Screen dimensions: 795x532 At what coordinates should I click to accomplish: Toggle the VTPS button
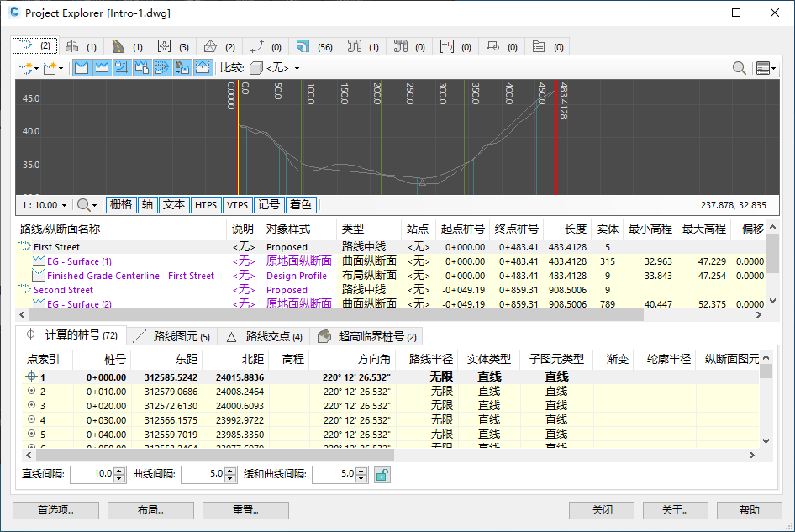point(237,205)
